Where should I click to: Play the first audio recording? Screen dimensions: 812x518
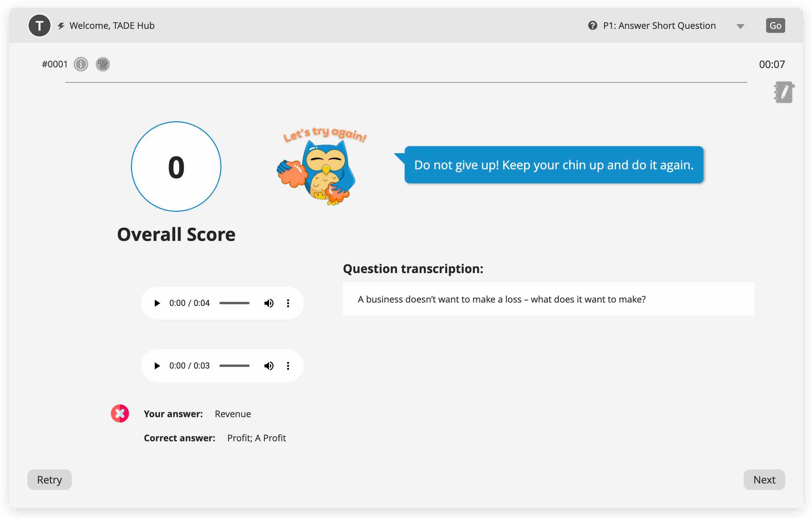point(157,303)
